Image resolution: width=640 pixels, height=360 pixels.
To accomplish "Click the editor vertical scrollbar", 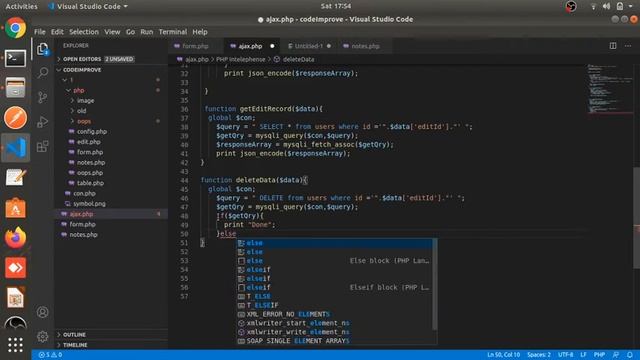I will click(x=636, y=218).
